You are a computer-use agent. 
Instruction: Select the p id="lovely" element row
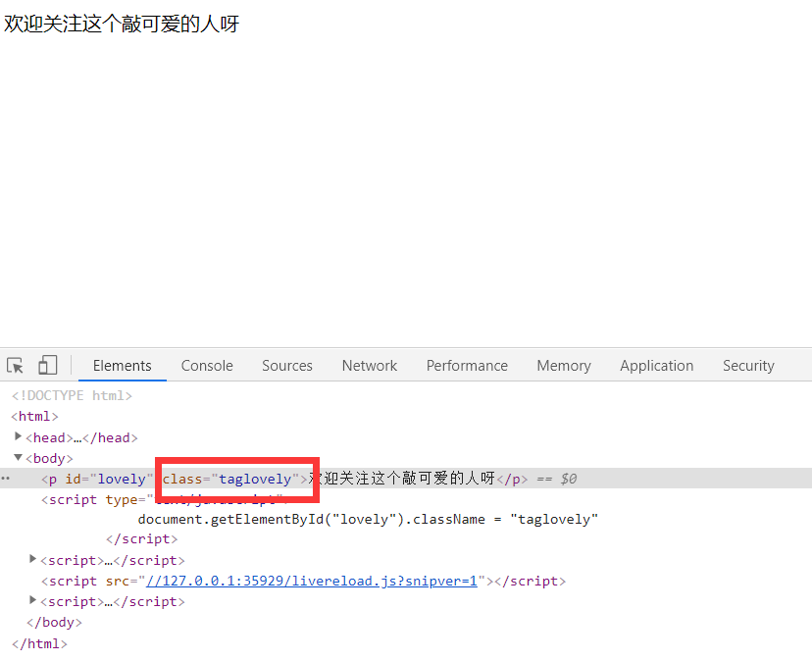(x=406, y=479)
